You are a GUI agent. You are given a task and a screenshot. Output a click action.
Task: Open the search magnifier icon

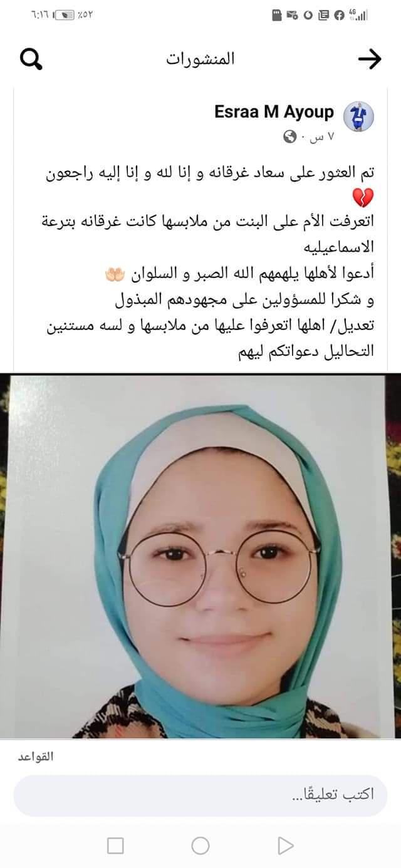click(x=31, y=59)
